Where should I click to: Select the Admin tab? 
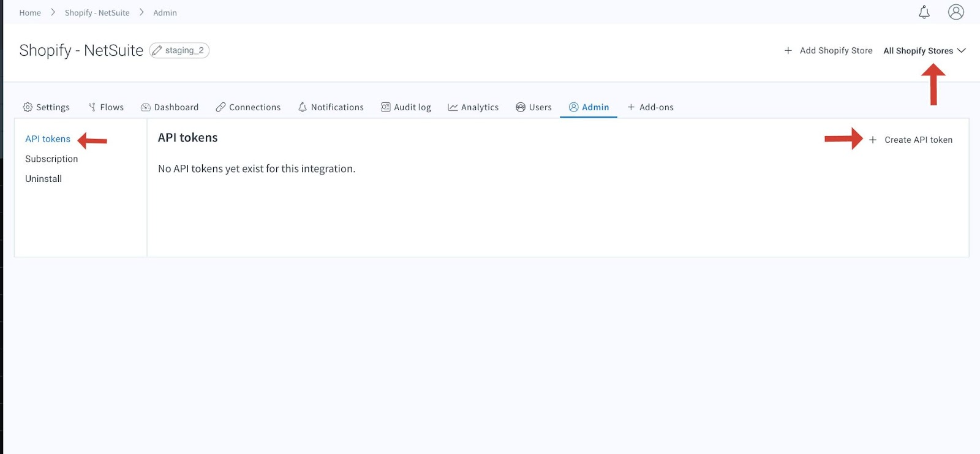(589, 107)
